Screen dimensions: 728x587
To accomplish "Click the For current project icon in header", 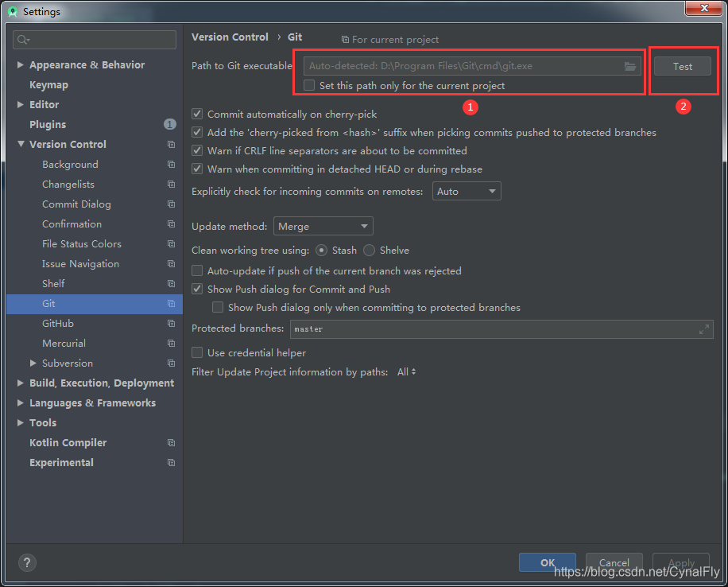I will point(345,40).
